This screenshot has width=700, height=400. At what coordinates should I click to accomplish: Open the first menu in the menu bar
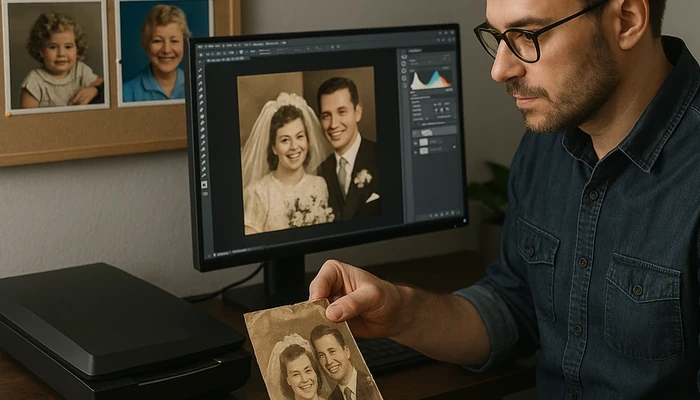tap(200, 47)
